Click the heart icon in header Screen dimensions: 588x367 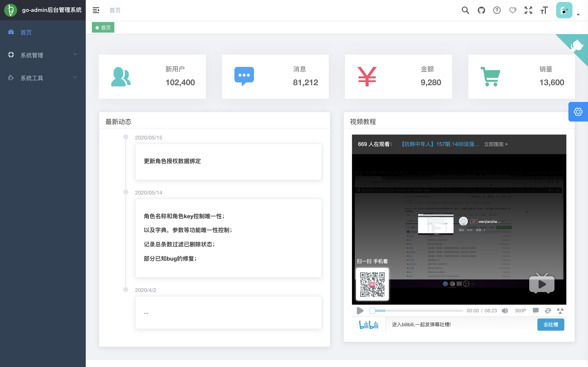[x=513, y=10]
